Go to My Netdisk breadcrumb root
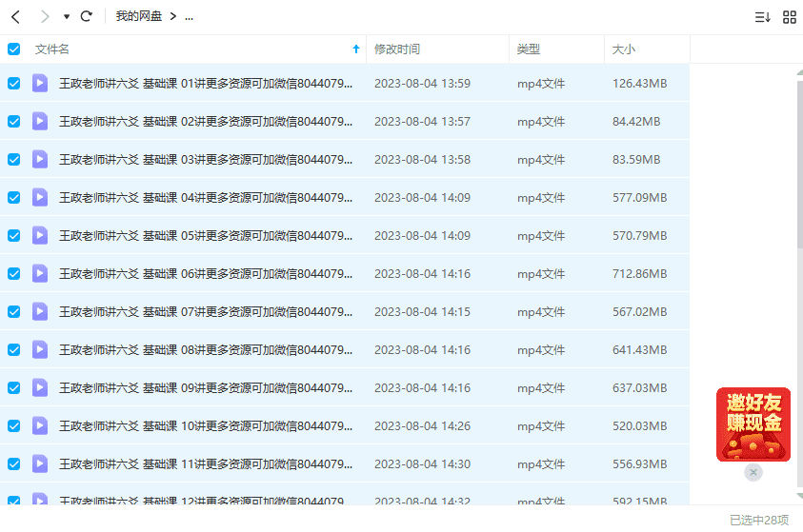This screenshot has height=532, width=803. [x=139, y=16]
